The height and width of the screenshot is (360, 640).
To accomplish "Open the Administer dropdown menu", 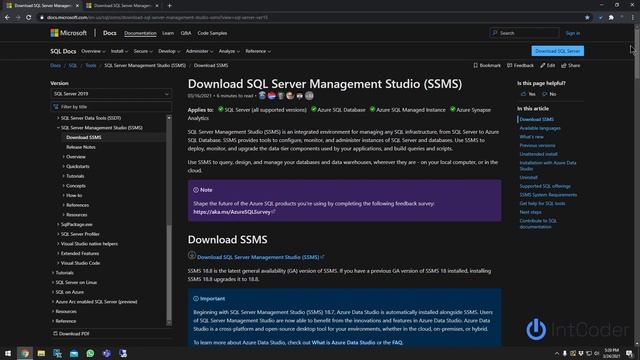I will 199,51.
